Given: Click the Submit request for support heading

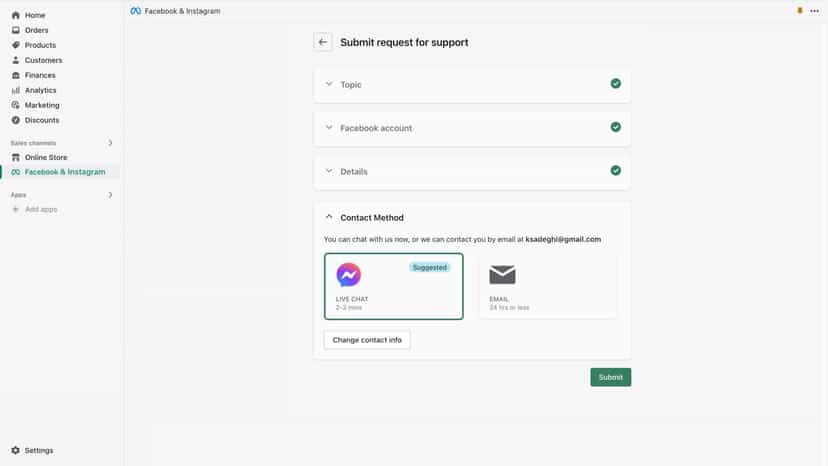Looking at the screenshot, I should (x=404, y=42).
